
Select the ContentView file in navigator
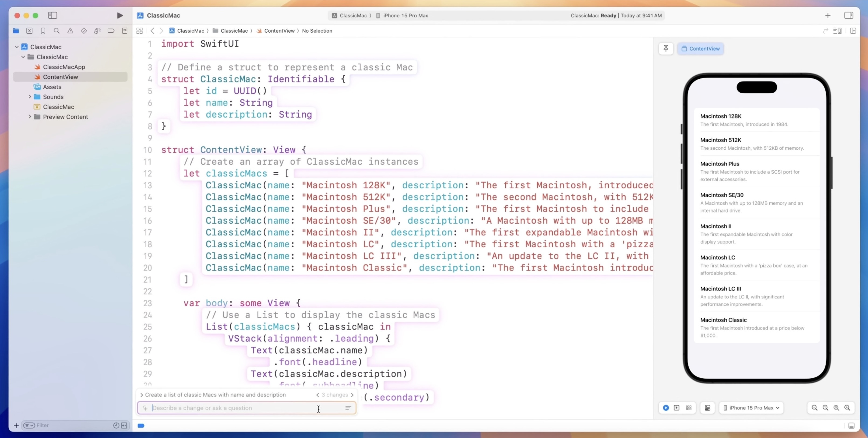click(x=70, y=77)
